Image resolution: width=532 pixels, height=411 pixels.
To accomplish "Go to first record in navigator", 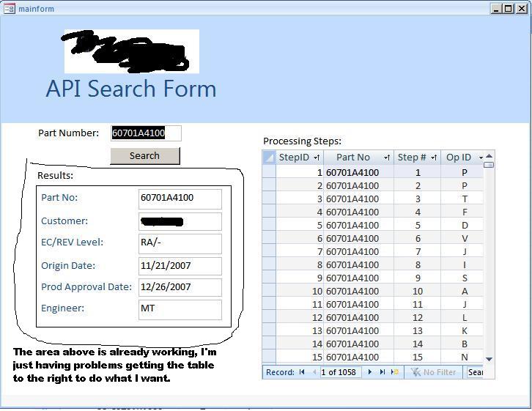I will click(x=302, y=372).
